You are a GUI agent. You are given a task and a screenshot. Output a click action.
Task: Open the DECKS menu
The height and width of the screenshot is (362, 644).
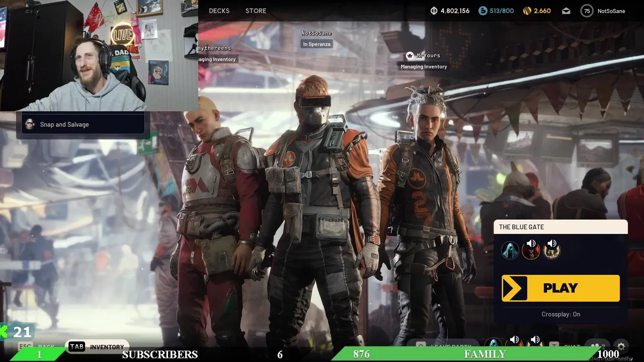(x=219, y=11)
